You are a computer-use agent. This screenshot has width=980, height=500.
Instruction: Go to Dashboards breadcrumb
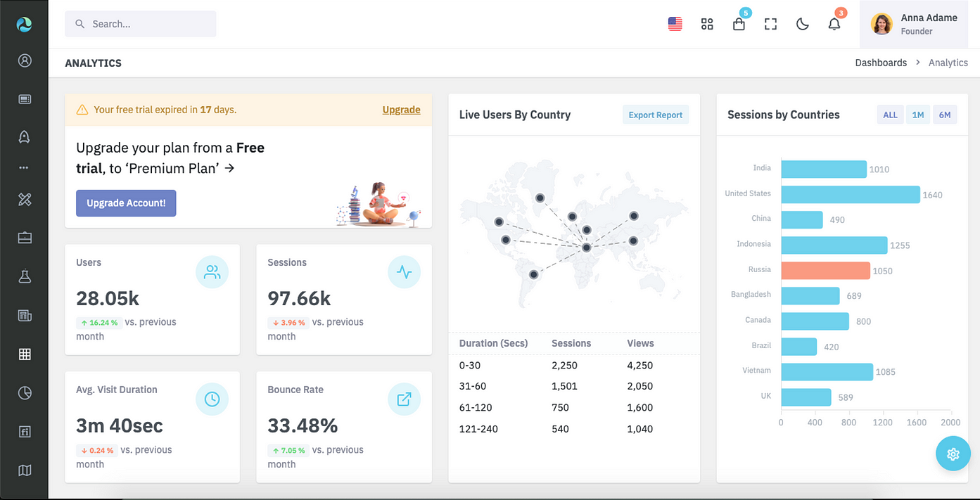point(881,63)
